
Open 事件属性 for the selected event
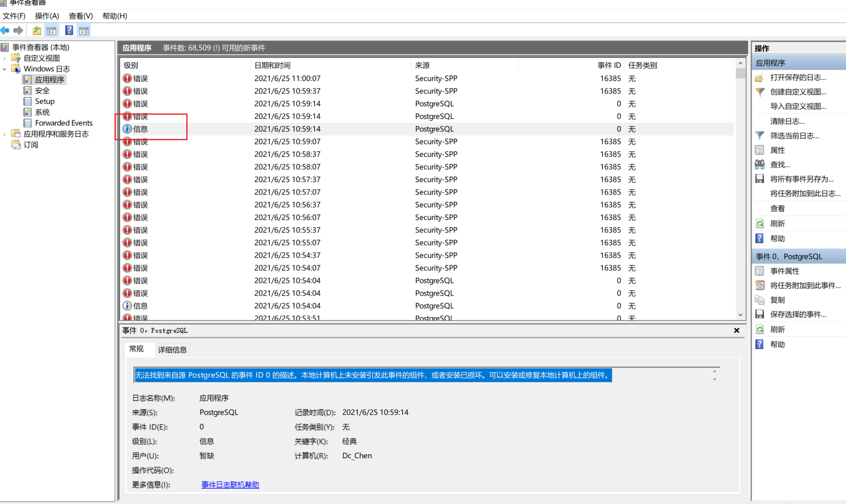click(x=785, y=271)
